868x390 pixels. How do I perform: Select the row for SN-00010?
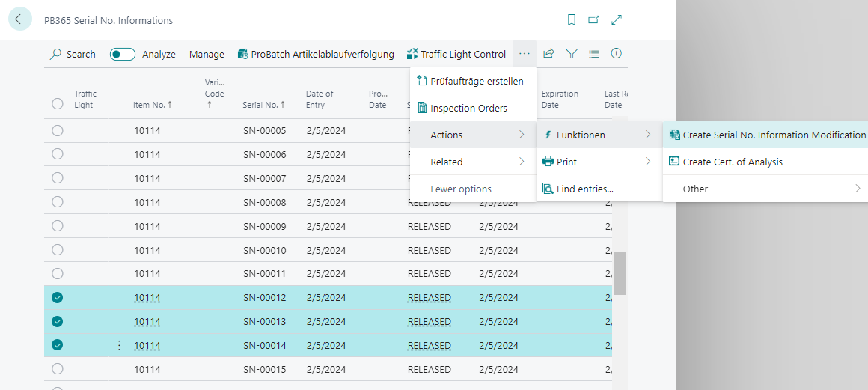[x=57, y=250]
